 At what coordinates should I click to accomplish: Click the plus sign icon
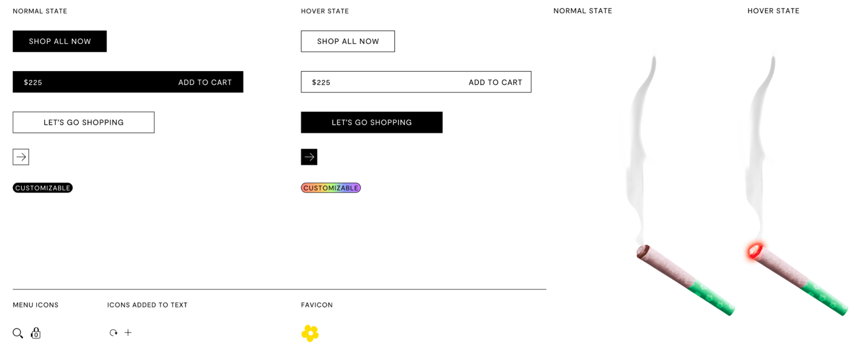pos(128,333)
